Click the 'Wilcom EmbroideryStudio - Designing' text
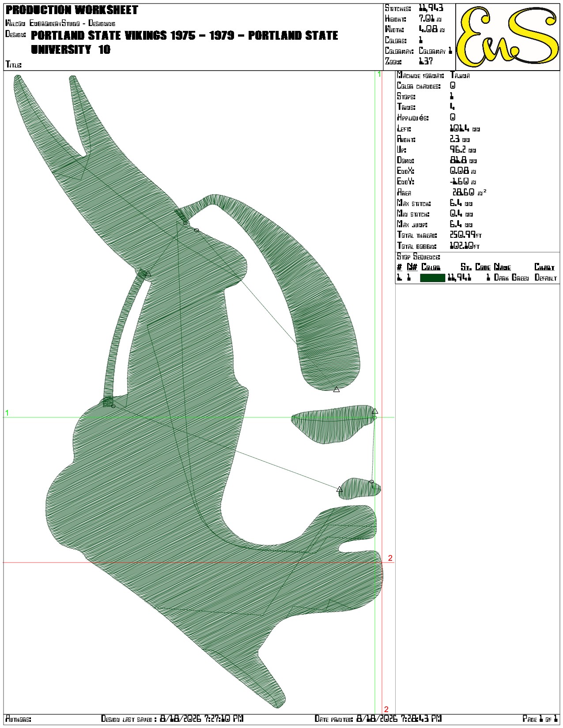 (60, 23)
